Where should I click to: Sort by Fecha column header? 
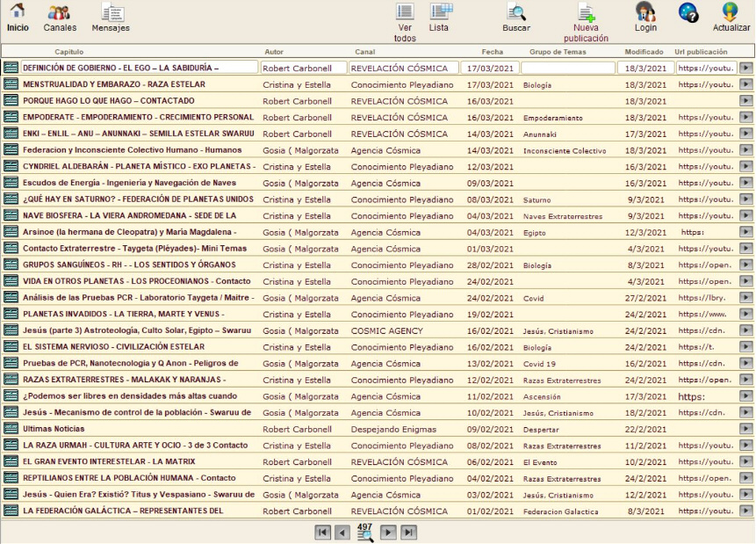click(493, 52)
